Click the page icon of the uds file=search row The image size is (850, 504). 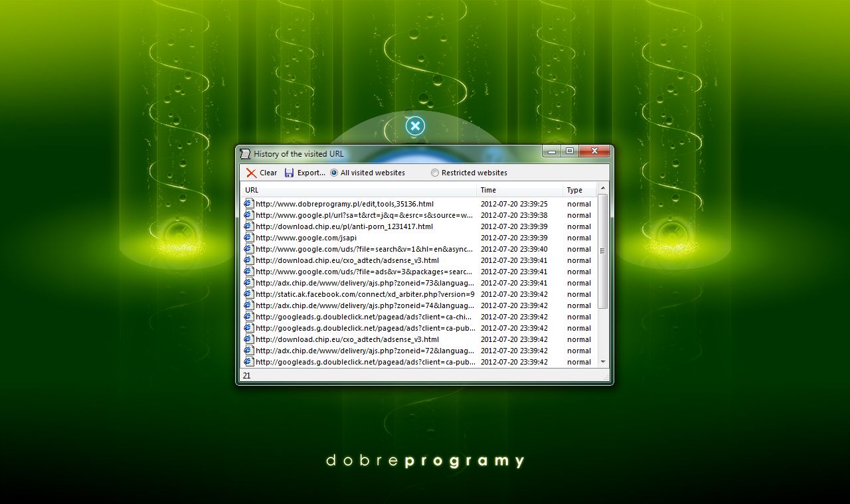(249, 249)
